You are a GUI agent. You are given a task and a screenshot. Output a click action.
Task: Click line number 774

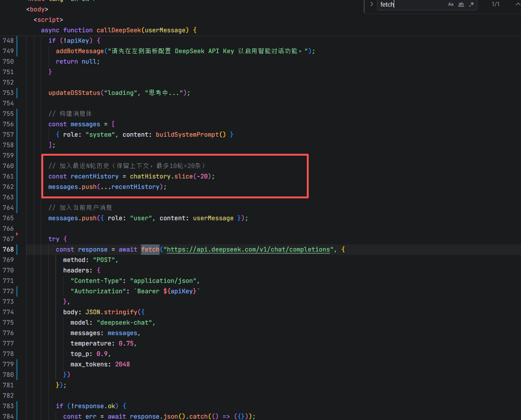8,312
